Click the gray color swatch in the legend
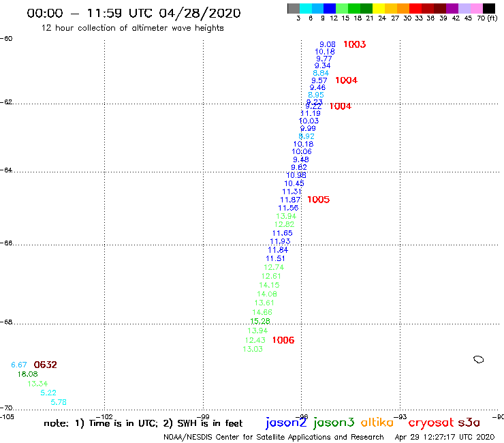This screenshot has height=443, width=504. click(x=294, y=8)
